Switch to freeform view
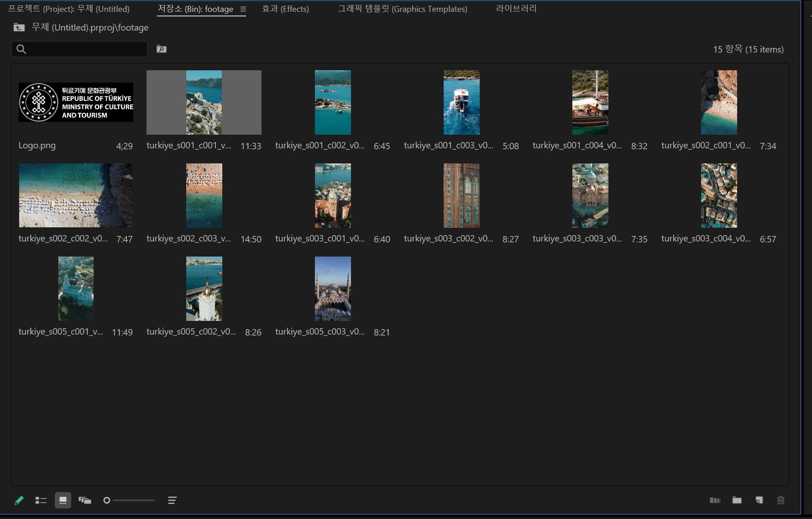Image resolution: width=812 pixels, height=519 pixels. click(x=85, y=500)
